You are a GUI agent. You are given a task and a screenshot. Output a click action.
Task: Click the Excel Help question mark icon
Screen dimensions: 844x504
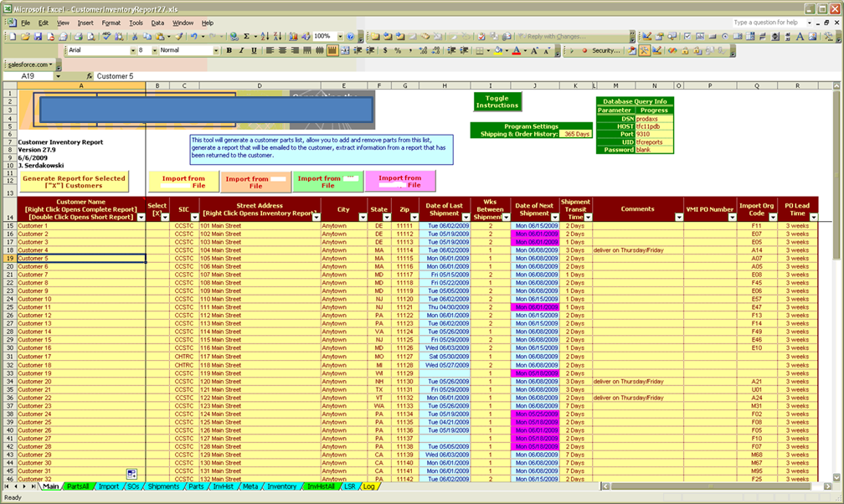pos(350,37)
